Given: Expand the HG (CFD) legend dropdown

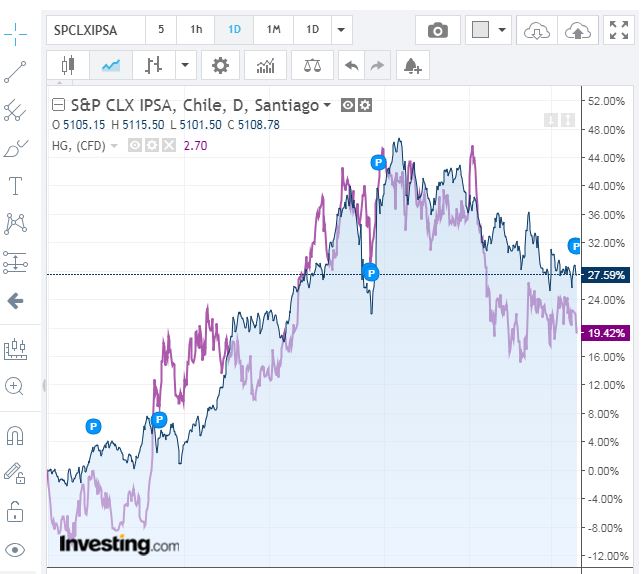Looking at the screenshot, I should [x=114, y=146].
